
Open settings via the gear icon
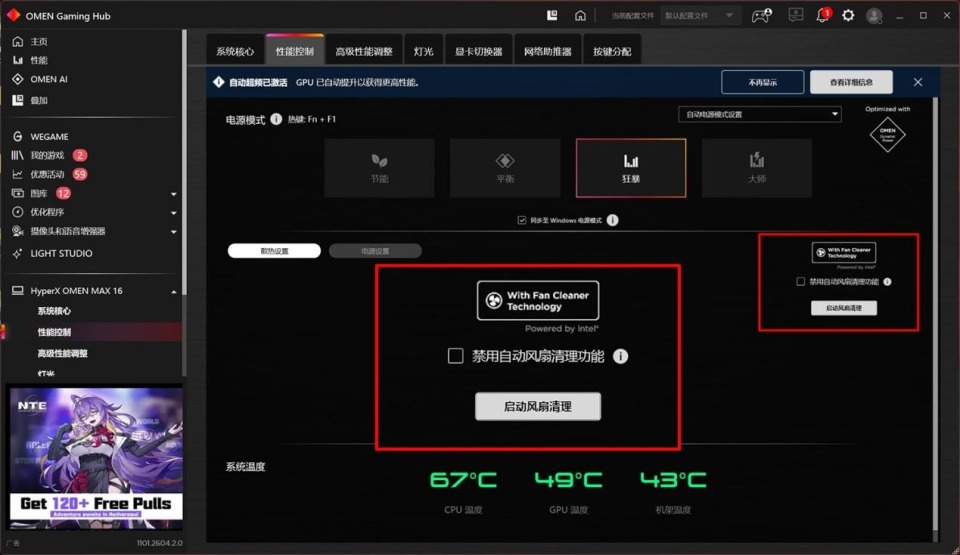pyautogui.click(x=848, y=15)
